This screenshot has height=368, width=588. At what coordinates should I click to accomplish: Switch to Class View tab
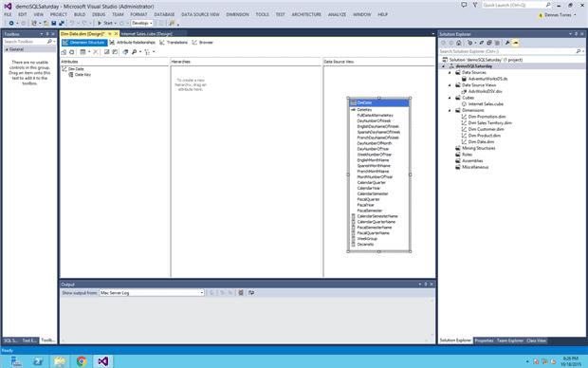pyautogui.click(x=536, y=340)
